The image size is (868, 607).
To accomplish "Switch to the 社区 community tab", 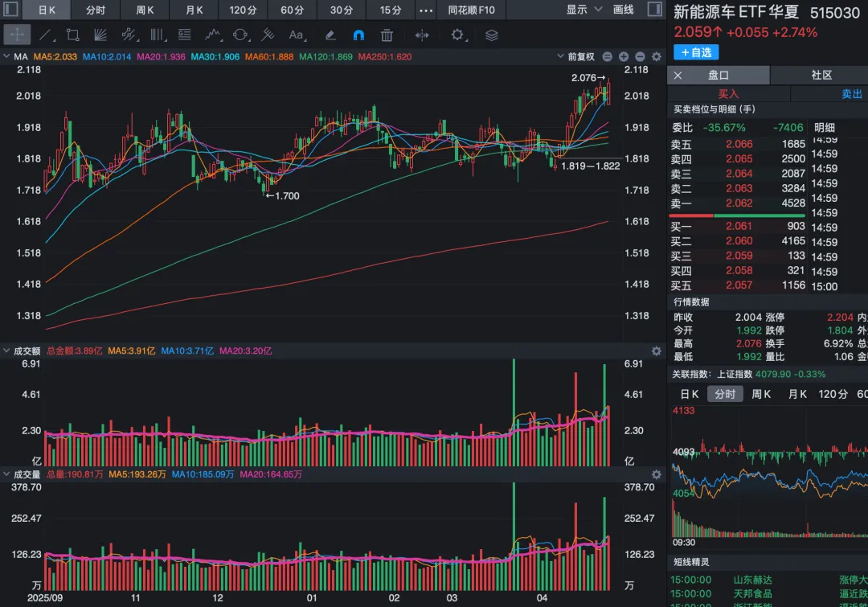I will tap(821, 76).
